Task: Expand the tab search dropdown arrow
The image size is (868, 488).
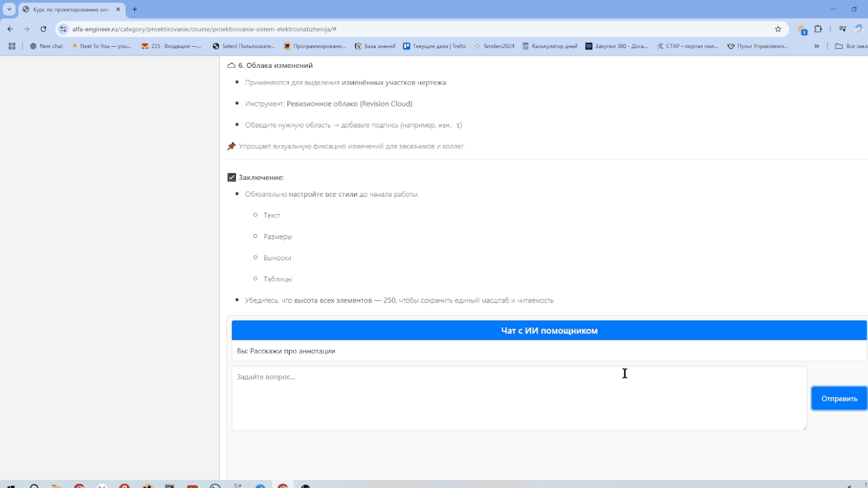Action: [x=9, y=9]
